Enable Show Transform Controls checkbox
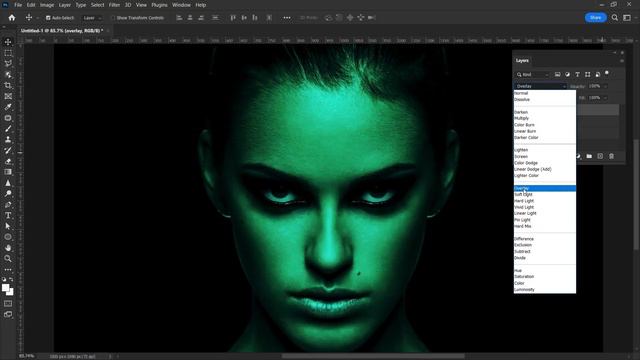Image resolution: width=640 pixels, height=360 pixels. (113, 18)
